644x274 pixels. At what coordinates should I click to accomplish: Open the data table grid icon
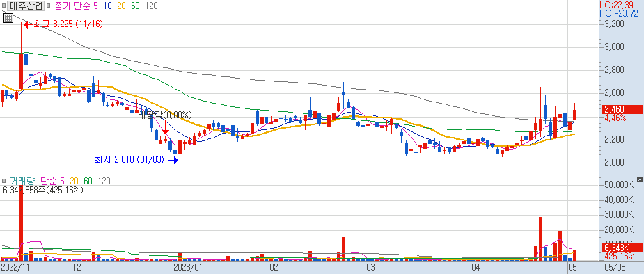tap(8, 17)
